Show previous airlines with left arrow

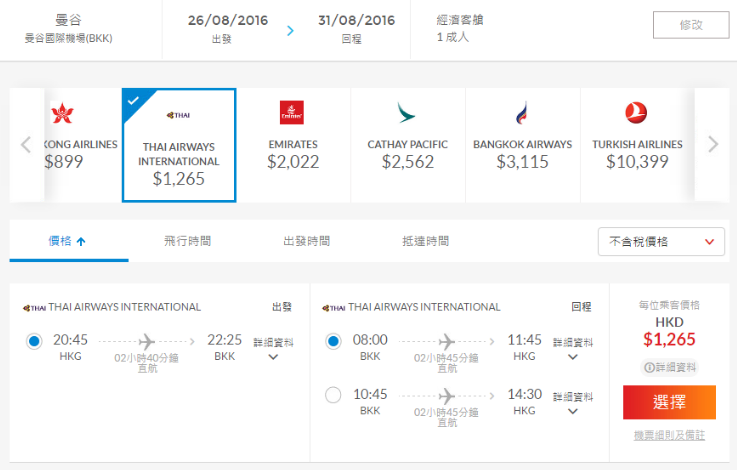pyautogui.click(x=26, y=145)
